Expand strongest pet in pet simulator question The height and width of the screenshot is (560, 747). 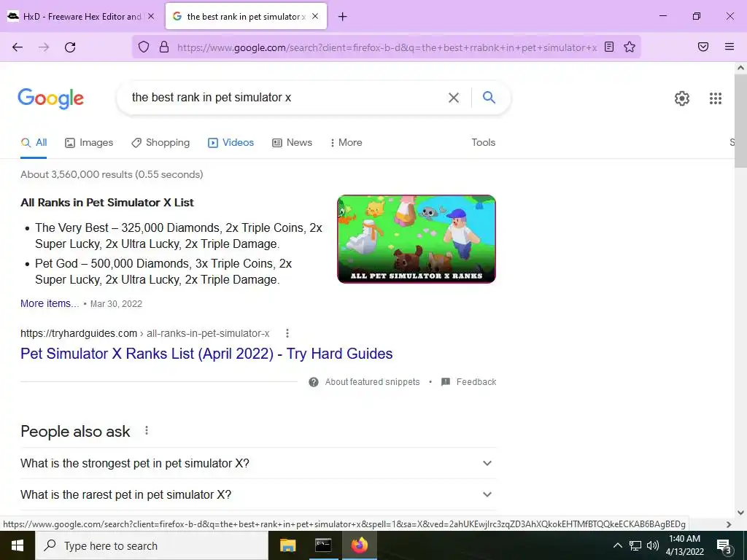(x=258, y=463)
